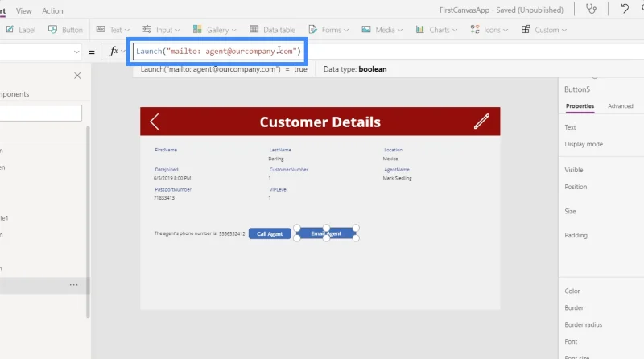The height and width of the screenshot is (359, 644).
Task: Open the Charts dropdown
Action: (436, 30)
